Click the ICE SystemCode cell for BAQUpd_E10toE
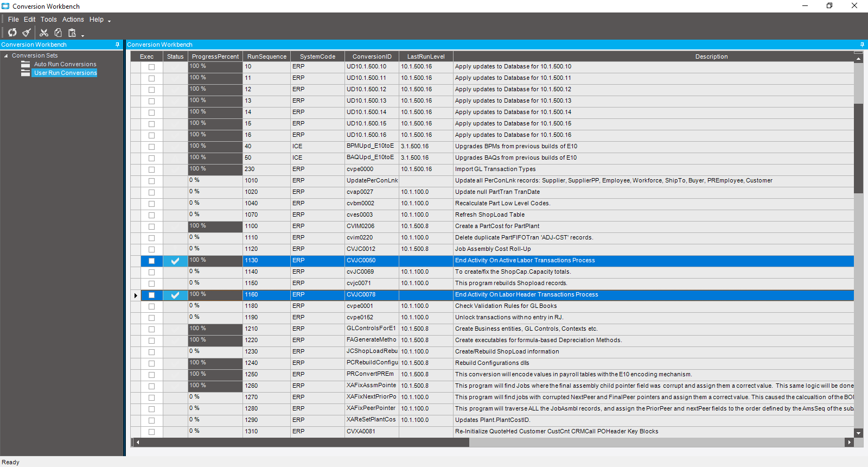Viewport: 868px width, 467px height. pos(317,158)
